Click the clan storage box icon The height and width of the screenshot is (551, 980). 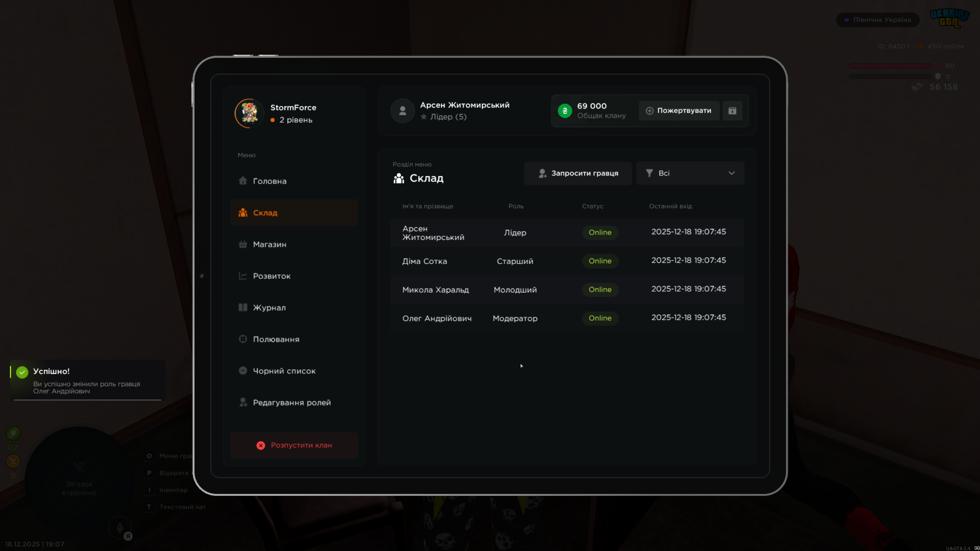[x=732, y=111]
